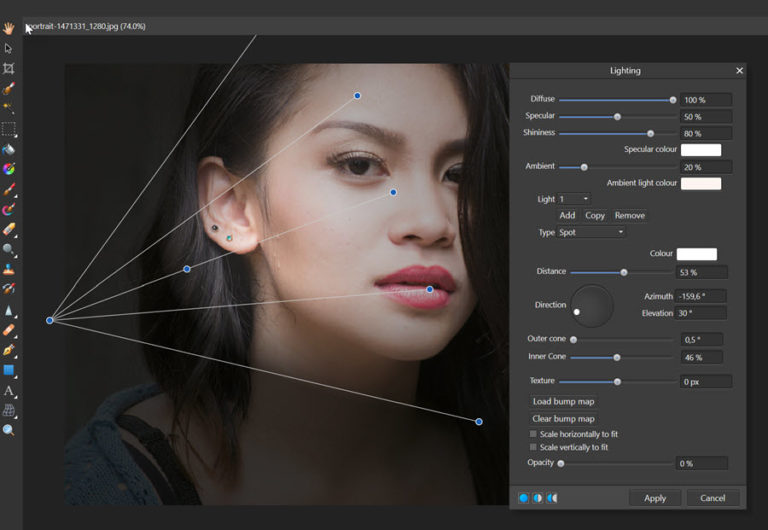This screenshot has width=768, height=530.
Task: Select the Blur/Sharpen cone tool
Action: (8, 310)
